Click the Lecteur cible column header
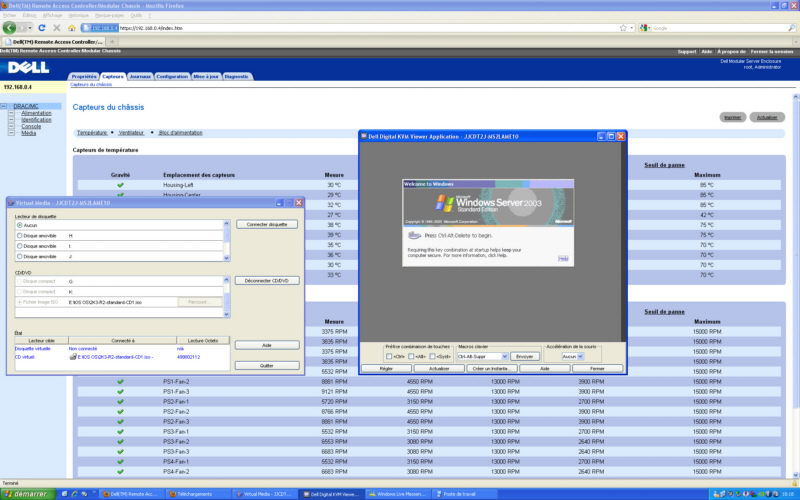Image resolution: width=800 pixels, height=500 pixels. 41,340
